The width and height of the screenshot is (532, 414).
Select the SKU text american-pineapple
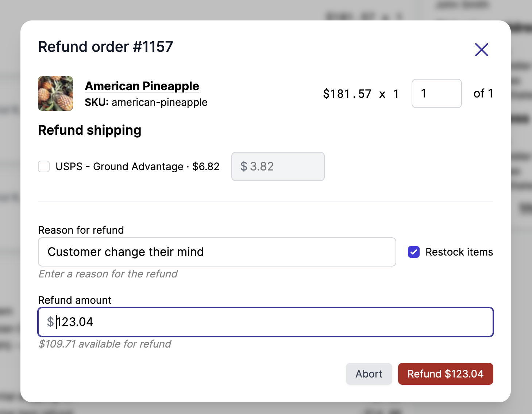pyautogui.click(x=159, y=103)
